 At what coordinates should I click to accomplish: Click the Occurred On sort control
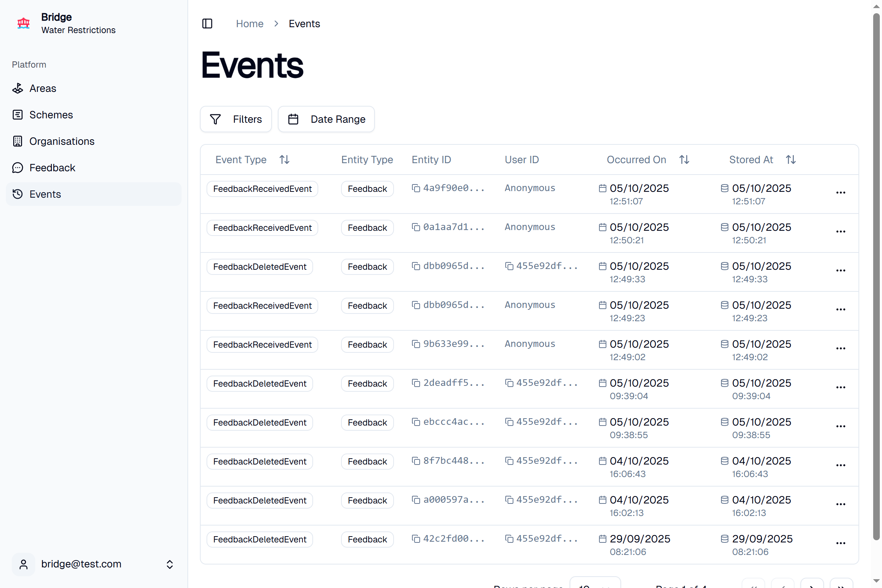click(684, 159)
